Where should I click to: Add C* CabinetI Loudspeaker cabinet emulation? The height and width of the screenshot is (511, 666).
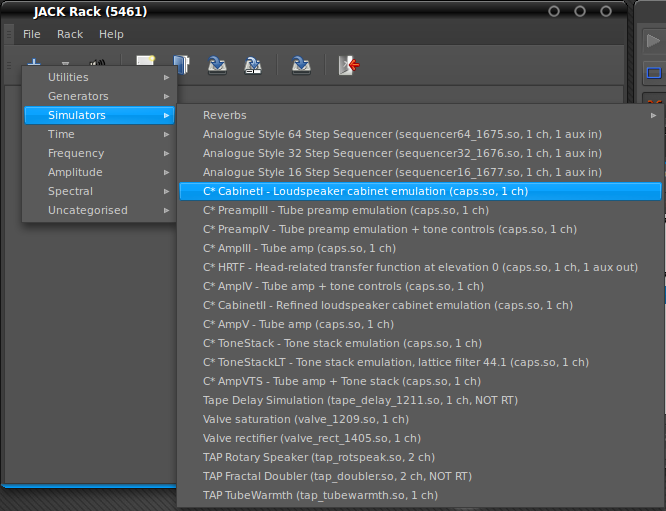pos(420,191)
